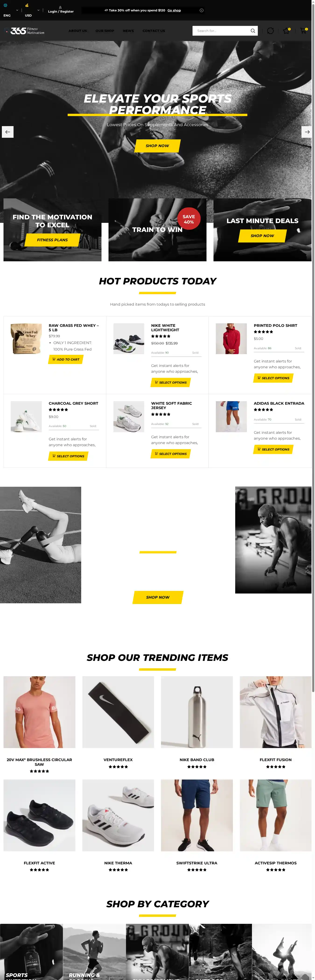Viewport: 315px width, 980px height.
Task: Open the OUR SHOP menu
Action: click(105, 31)
